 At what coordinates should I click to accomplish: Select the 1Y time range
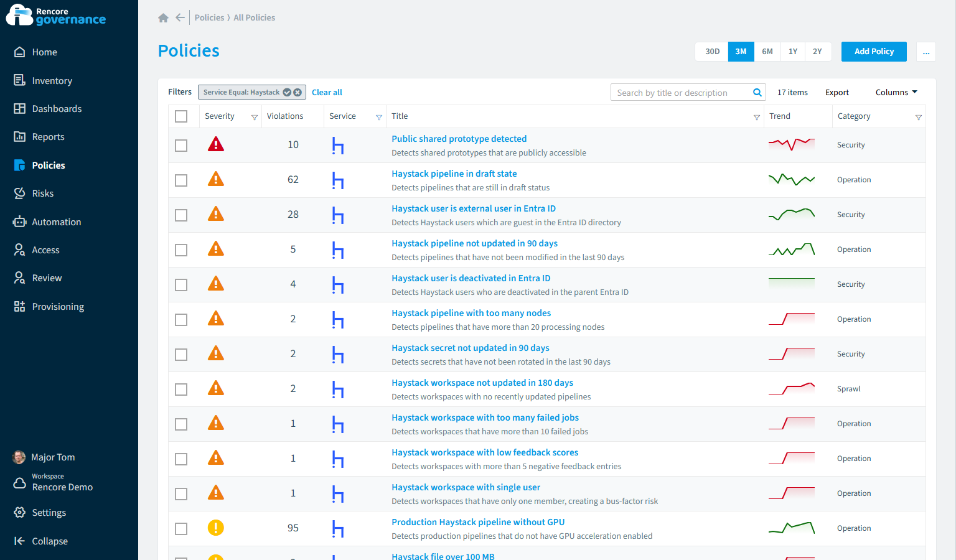coord(793,52)
